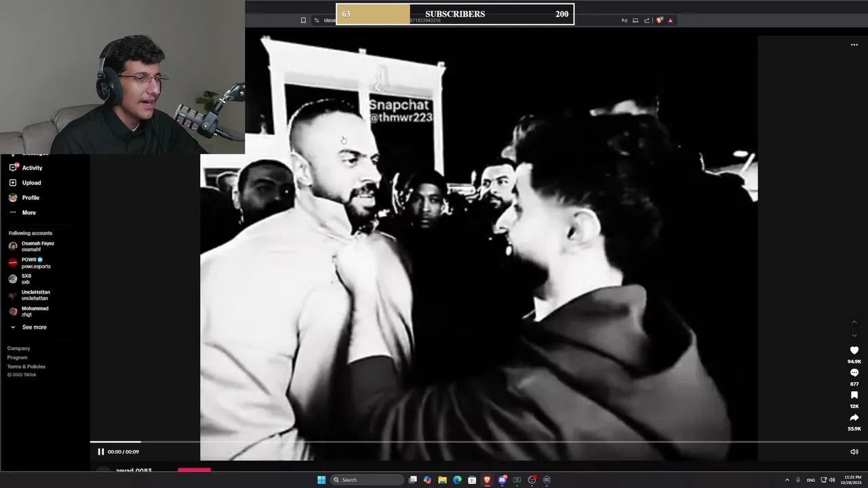Like the video with heart icon
868x488 pixels.
(x=854, y=350)
